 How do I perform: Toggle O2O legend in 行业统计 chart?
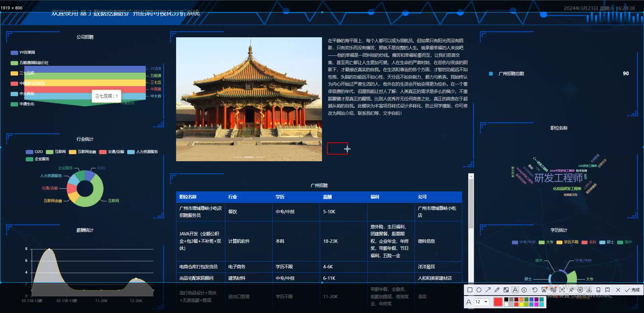[x=34, y=152]
